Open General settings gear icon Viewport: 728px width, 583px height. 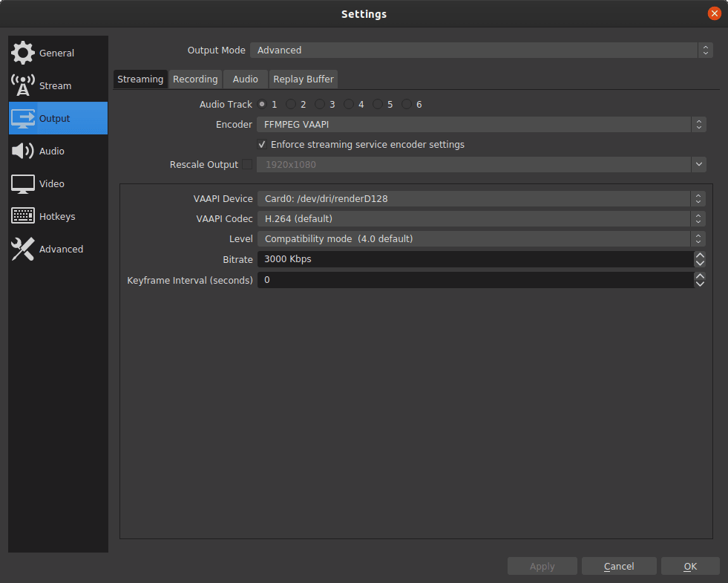23,53
